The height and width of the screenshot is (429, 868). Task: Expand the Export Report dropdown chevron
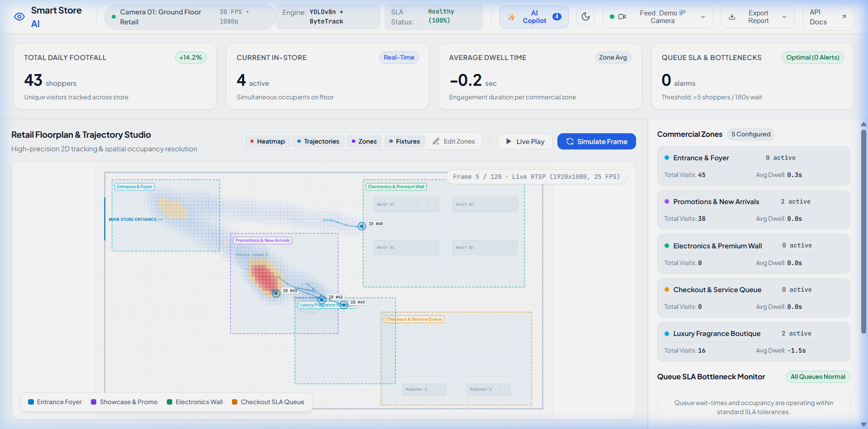784,17
